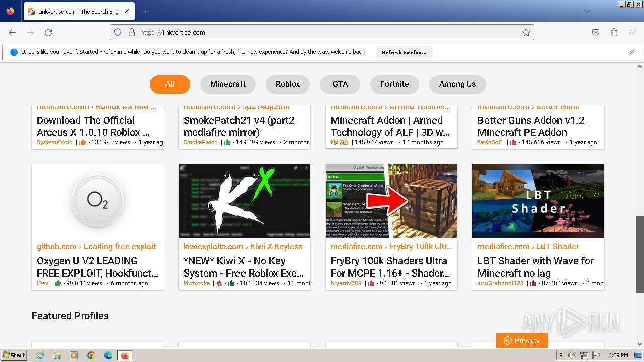Launch Internet Explorer from the taskbar
This screenshot has width=644, height=362.
point(40,355)
